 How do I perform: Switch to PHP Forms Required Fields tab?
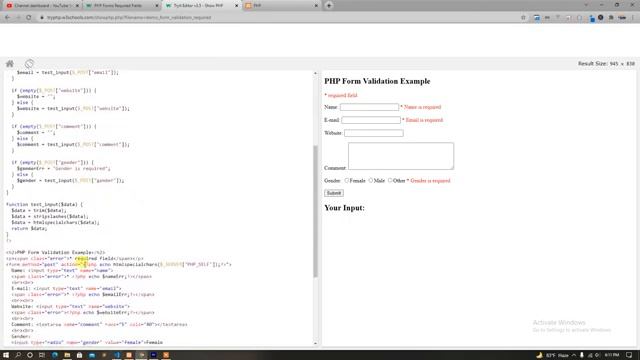click(122, 6)
